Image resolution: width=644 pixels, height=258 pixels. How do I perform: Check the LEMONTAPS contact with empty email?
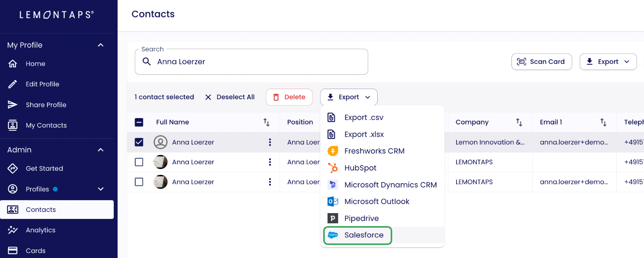139,162
